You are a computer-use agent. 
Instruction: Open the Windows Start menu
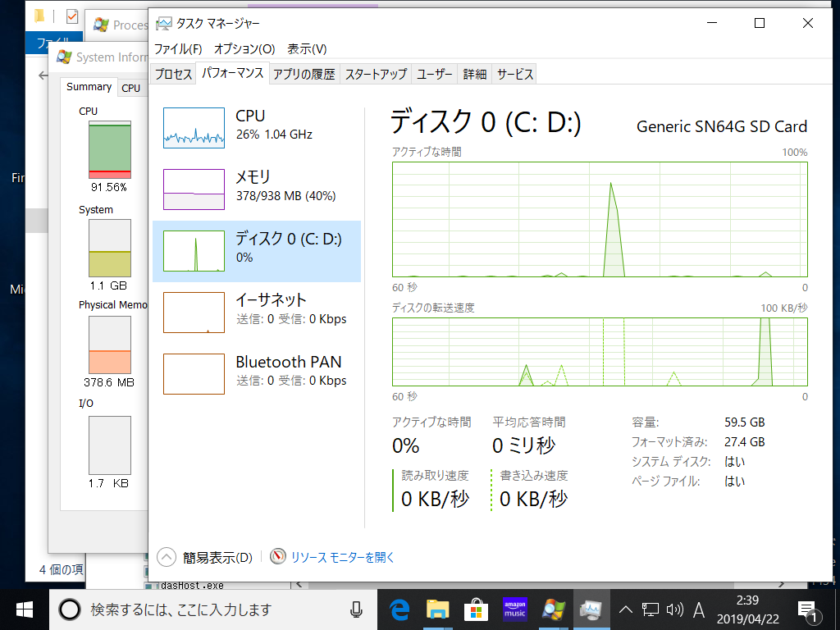coord(25,609)
